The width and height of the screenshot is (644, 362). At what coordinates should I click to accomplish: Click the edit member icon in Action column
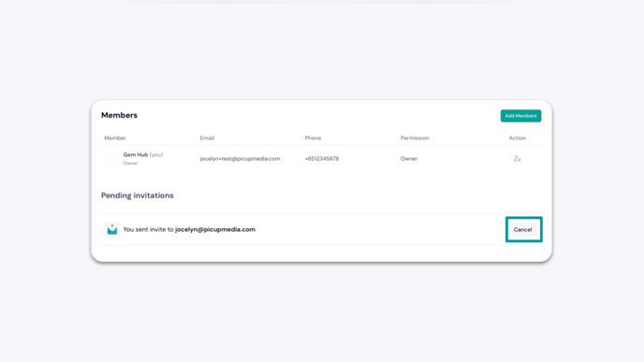pos(517,158)
